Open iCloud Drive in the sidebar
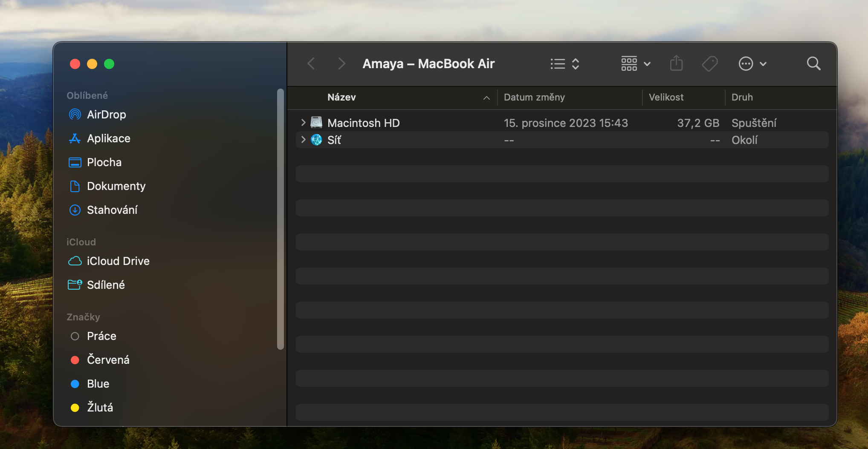The width and height of the screenshot is (868, 449). [109, 261]
